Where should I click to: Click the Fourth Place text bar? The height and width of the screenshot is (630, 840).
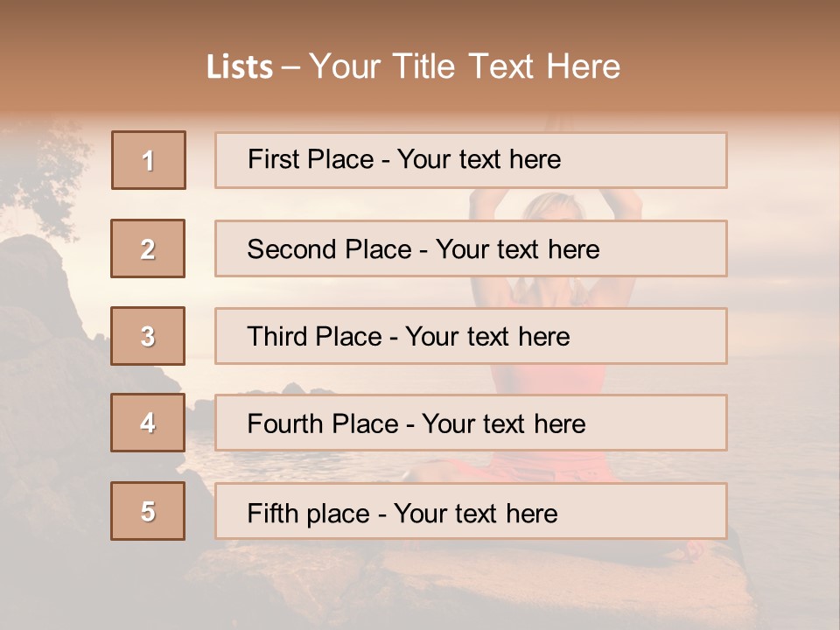point(471,423)
